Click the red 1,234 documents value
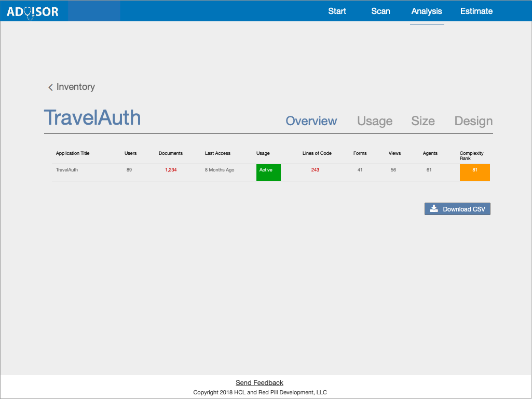Viewport: 532px width, 399px height. pos(171,170)
